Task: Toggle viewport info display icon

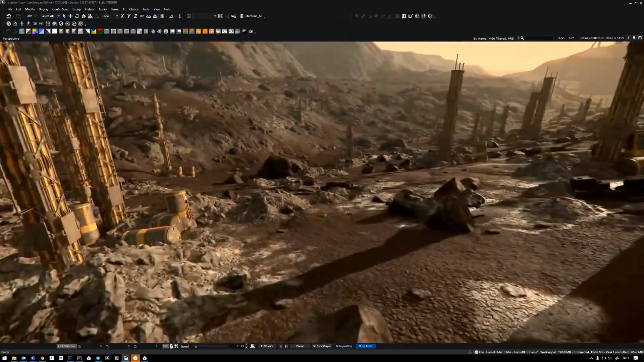Action: coord(628,38)
